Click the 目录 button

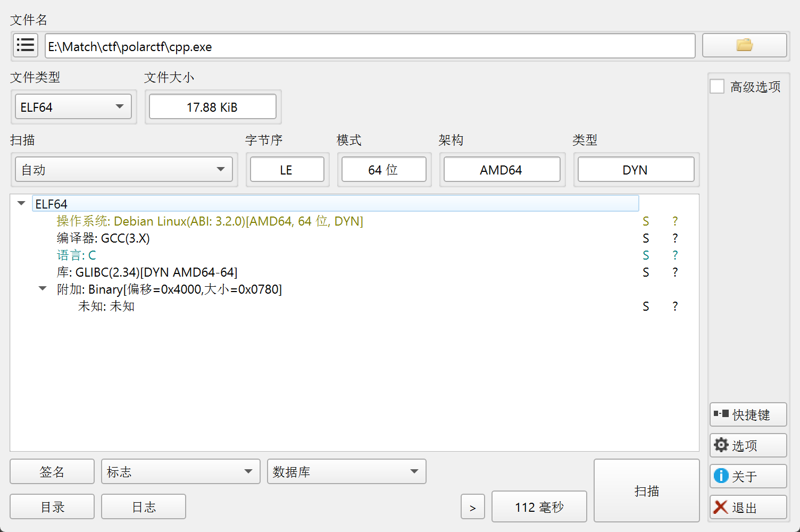tap(52, 506)
